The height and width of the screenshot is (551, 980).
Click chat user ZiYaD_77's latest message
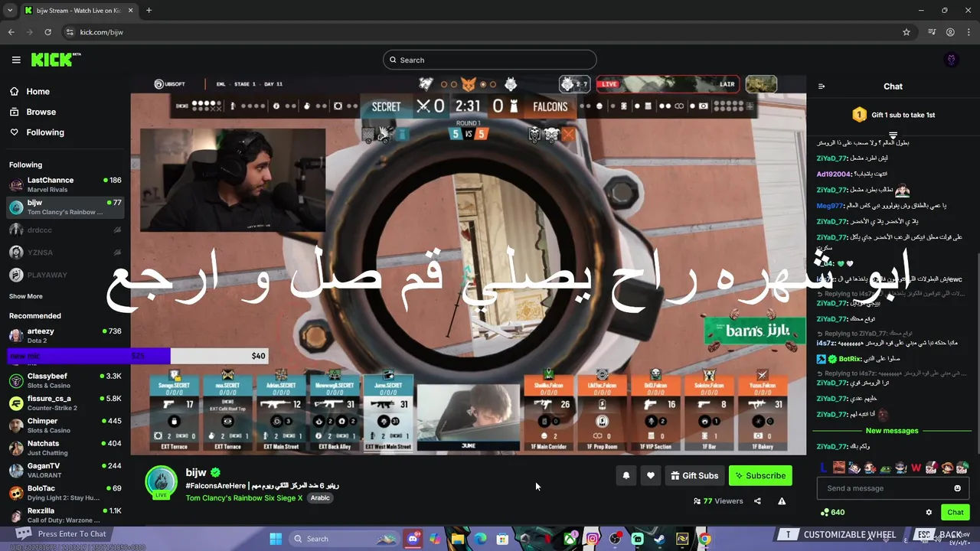coord(843,446)
